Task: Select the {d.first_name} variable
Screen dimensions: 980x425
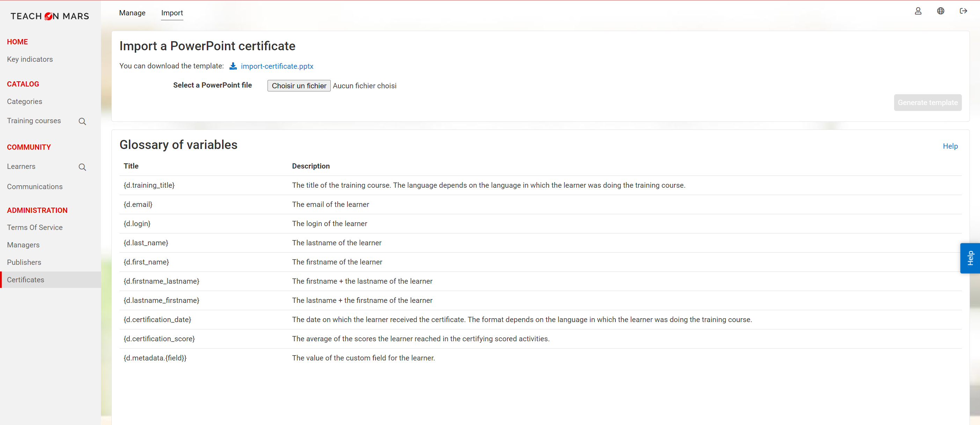Action: (x=146, y=262)
